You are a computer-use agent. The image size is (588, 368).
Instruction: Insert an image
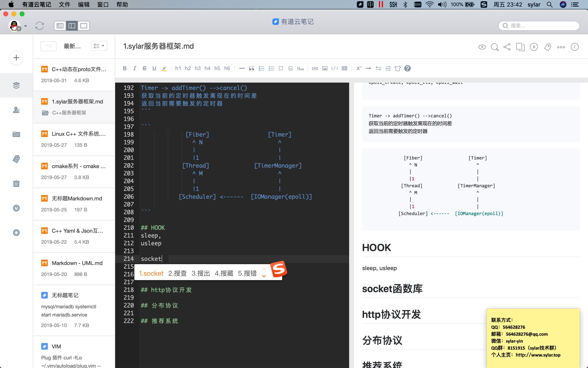pos(325,68)
